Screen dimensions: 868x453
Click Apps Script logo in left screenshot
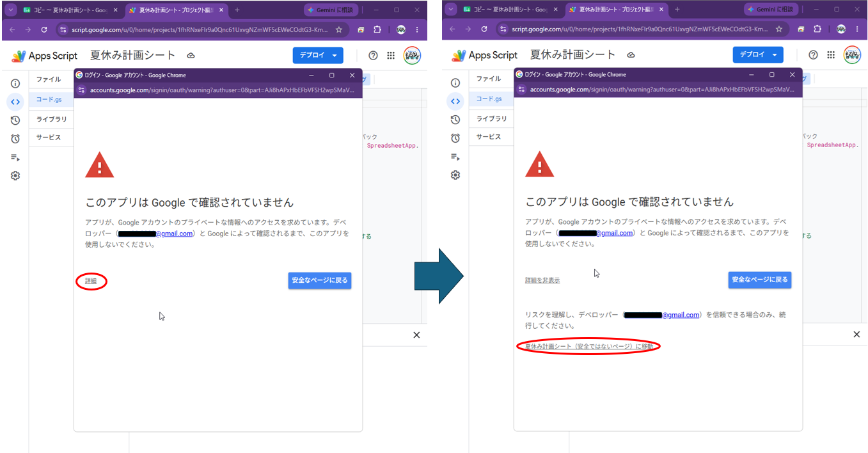pyautogui.click(x=44, y=56)
